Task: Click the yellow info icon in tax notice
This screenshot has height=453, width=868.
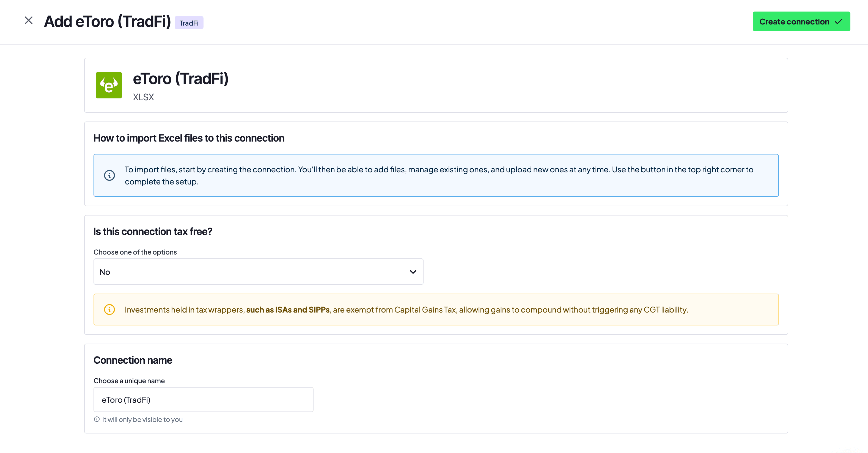Action: click(109, 310)
